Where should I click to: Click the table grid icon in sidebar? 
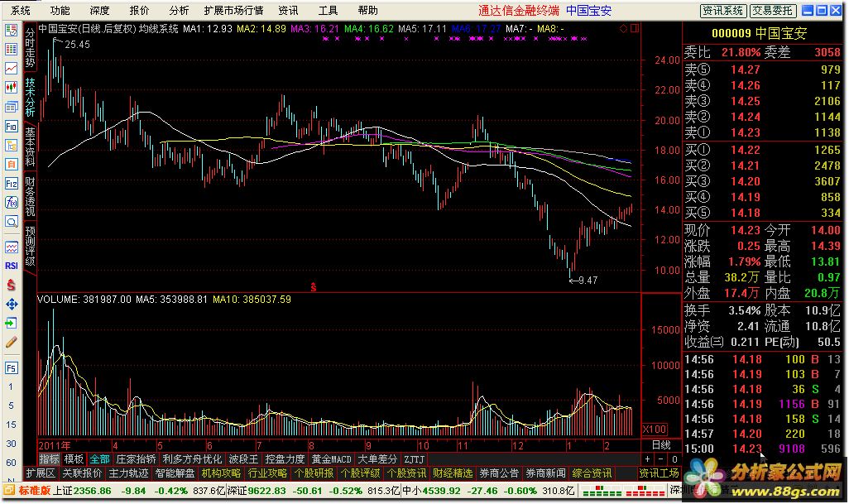12,50
